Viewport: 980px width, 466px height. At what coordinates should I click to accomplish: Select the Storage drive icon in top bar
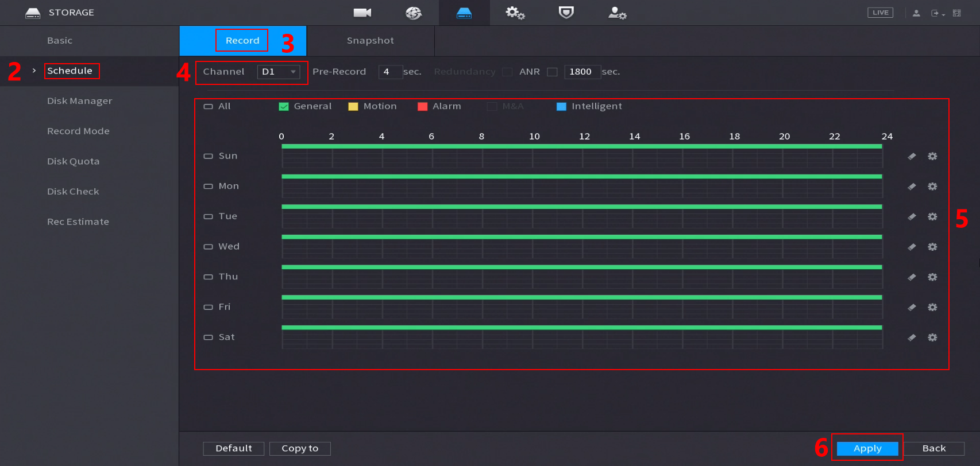[x=464, y=13]
